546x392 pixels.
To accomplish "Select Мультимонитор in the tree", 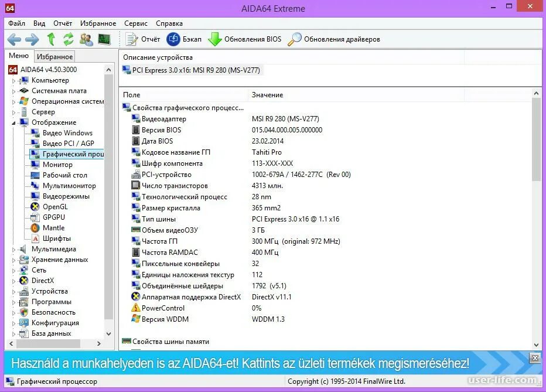I will click(69, 186).
